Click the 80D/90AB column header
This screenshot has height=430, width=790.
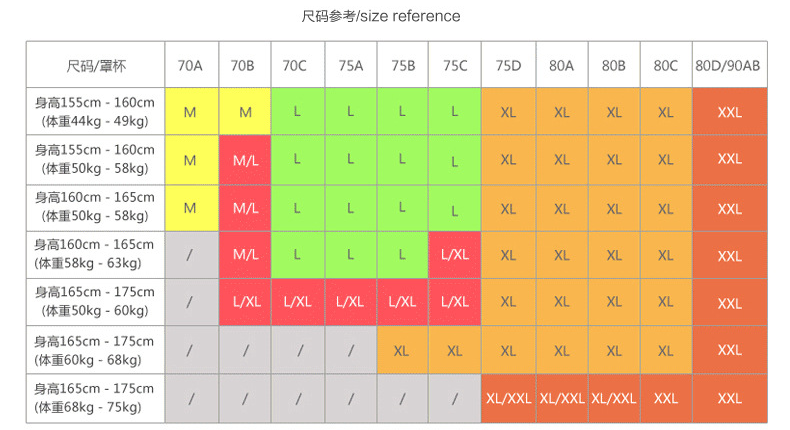pos(729,66)
